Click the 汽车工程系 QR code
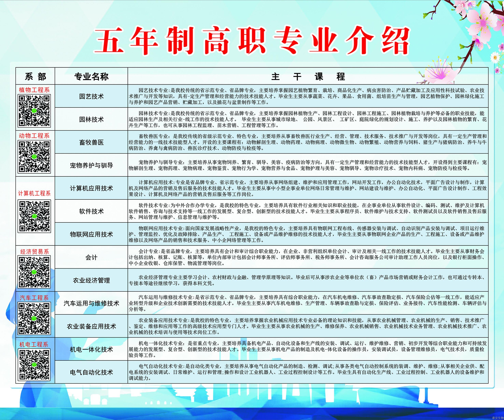This screenshot has height=420, width=504. tap(34, 318)
